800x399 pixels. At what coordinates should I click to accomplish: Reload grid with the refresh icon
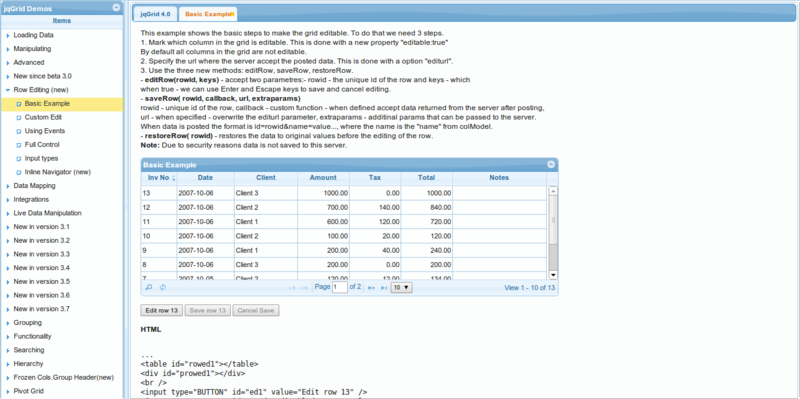tap(163, 287)
